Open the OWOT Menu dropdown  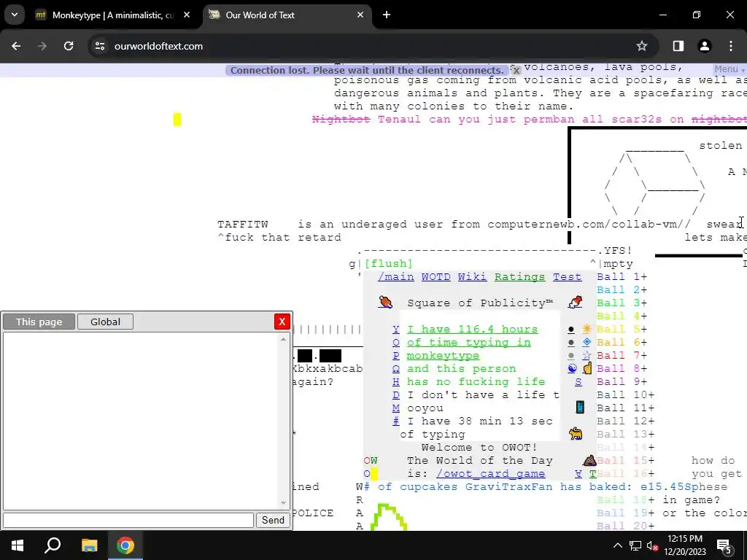729,69
